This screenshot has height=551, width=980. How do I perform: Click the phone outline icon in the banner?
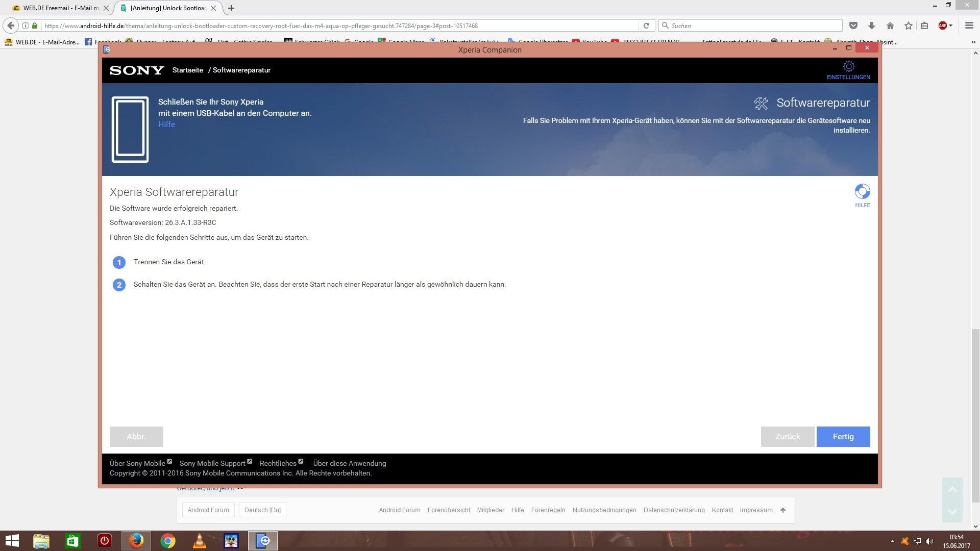pyautogui.click(x=130, y=130)
